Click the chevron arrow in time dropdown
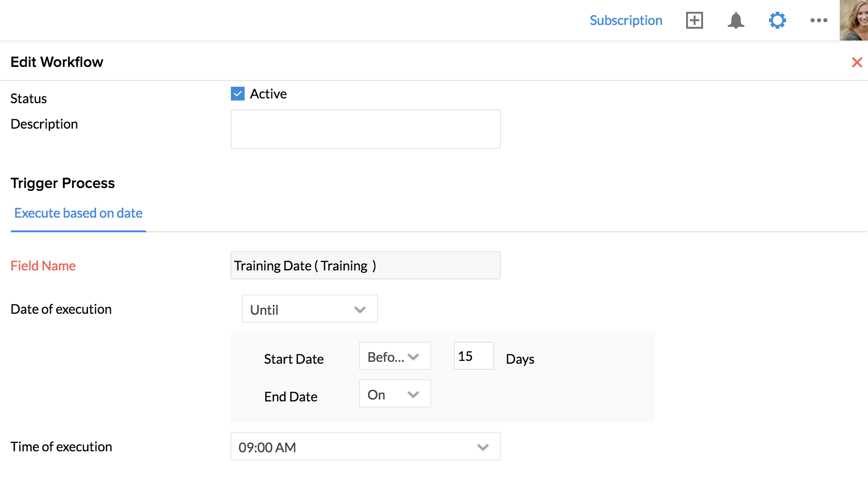The width and height of the screenshot is (868, 490). 483,447
